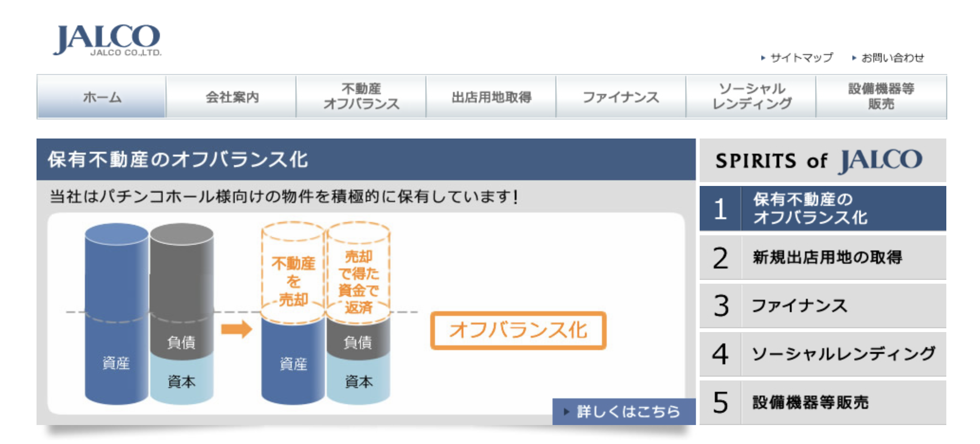Open 出店用地取得 menu item
980x444 pixels.
coord(491,97)
